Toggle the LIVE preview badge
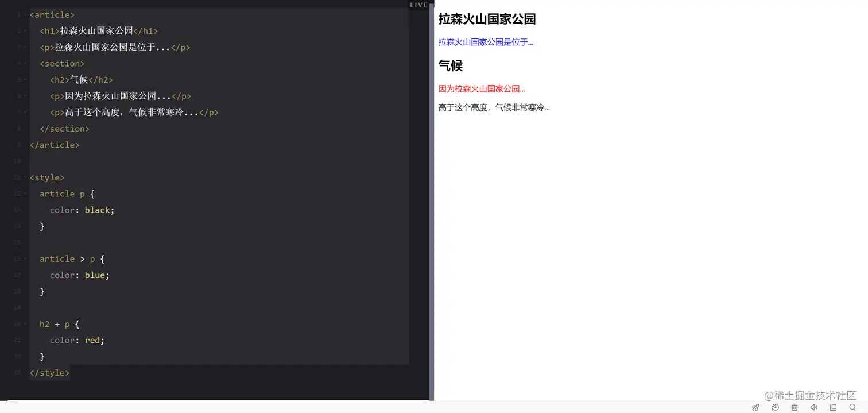Screen dimensions: 868x413 [x=418, y=5]
